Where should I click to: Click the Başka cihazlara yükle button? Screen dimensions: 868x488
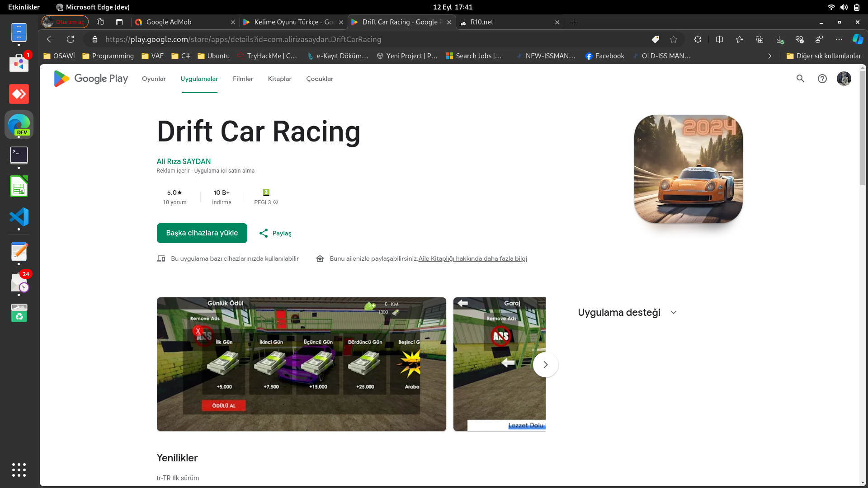pyautogui.click(x=202, y=233)
